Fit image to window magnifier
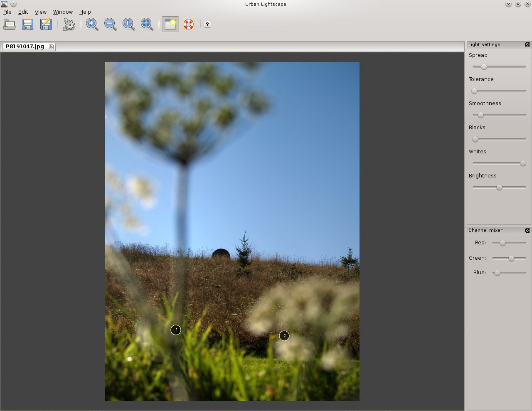This screenshot has height=411, width=532. coord(147,25)
